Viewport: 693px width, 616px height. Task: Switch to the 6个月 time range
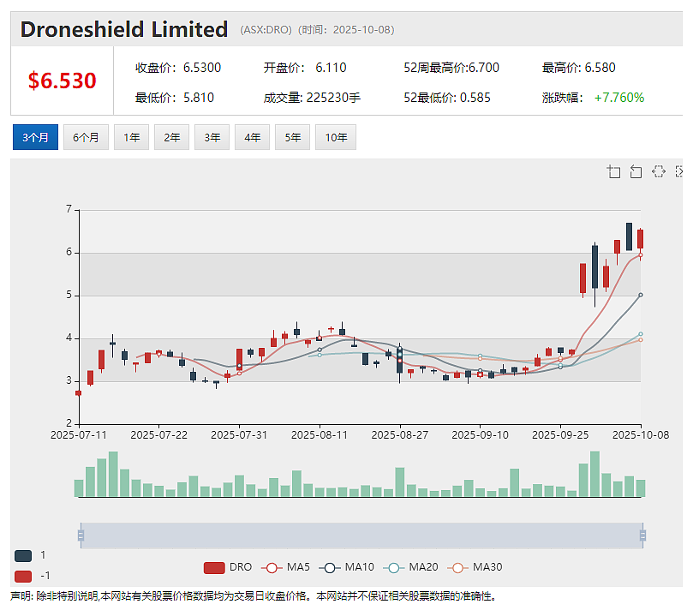click(86, 137)
